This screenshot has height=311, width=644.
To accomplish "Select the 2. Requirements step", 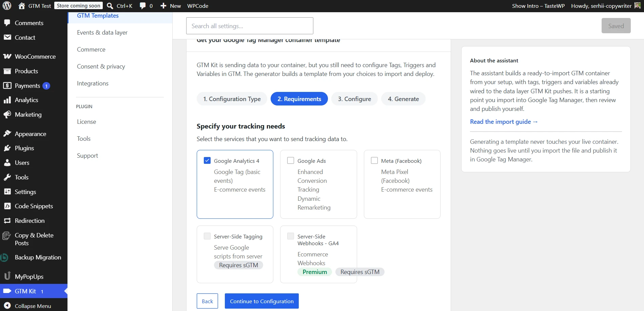I will pos(299,99).
